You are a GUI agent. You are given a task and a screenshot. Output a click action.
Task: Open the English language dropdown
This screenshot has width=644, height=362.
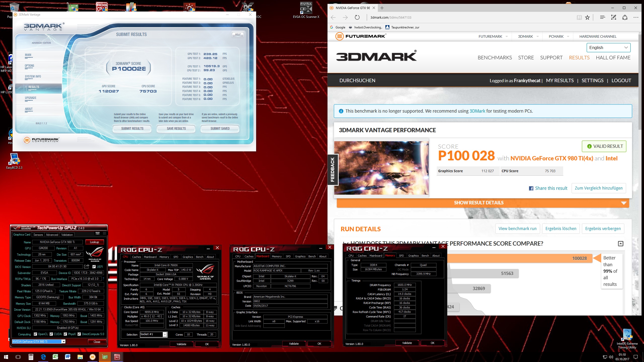[x=608, y=48]
